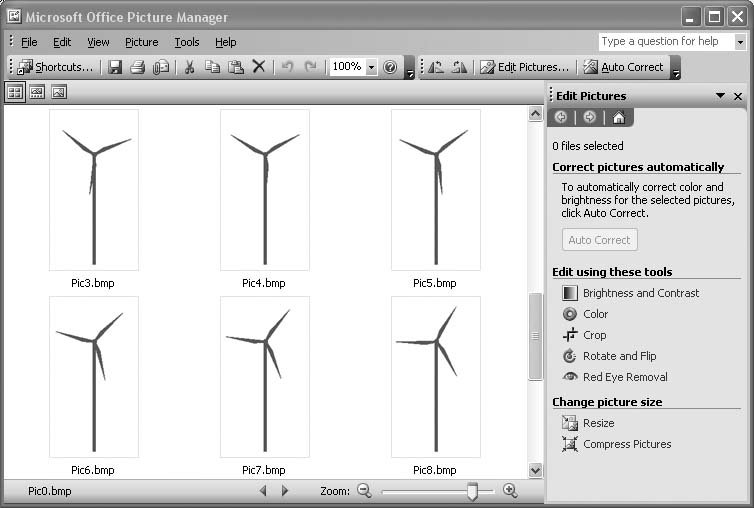Screen dimensions: 754x508
Task: Open Brightness and Contrast tool
Action: click(640, 293)
